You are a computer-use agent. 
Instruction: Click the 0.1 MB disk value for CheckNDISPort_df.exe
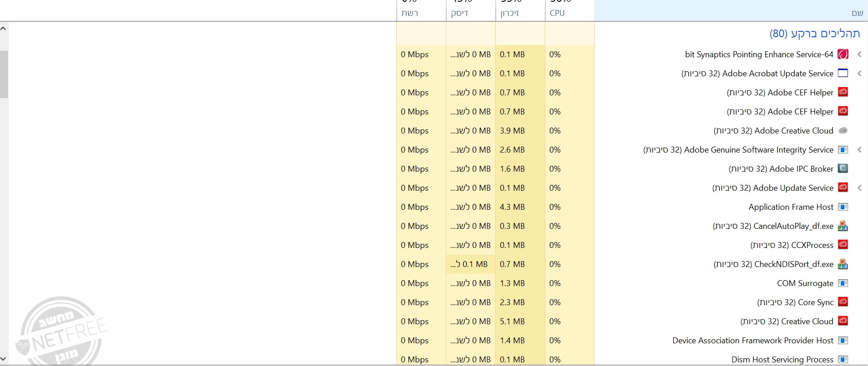click(x=469, y=264)
